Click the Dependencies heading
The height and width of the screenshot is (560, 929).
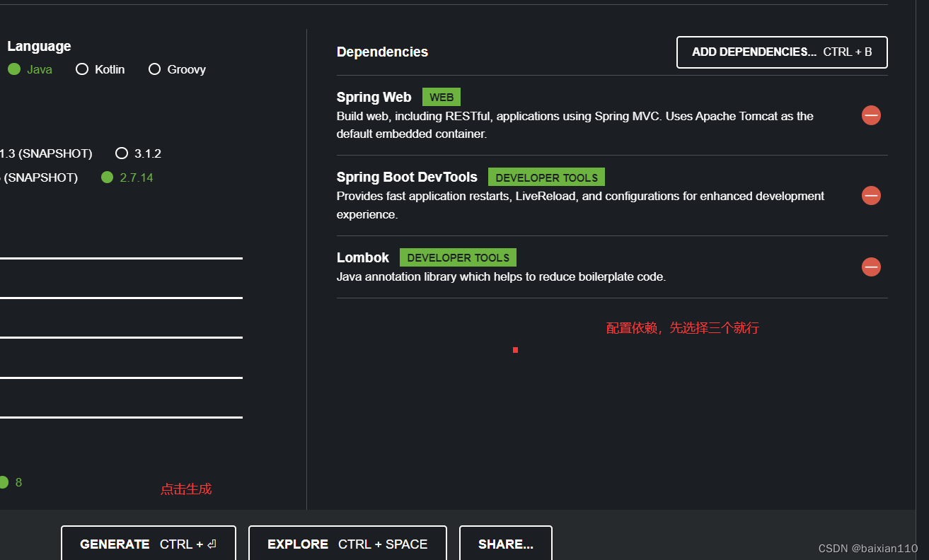point(382,52)
